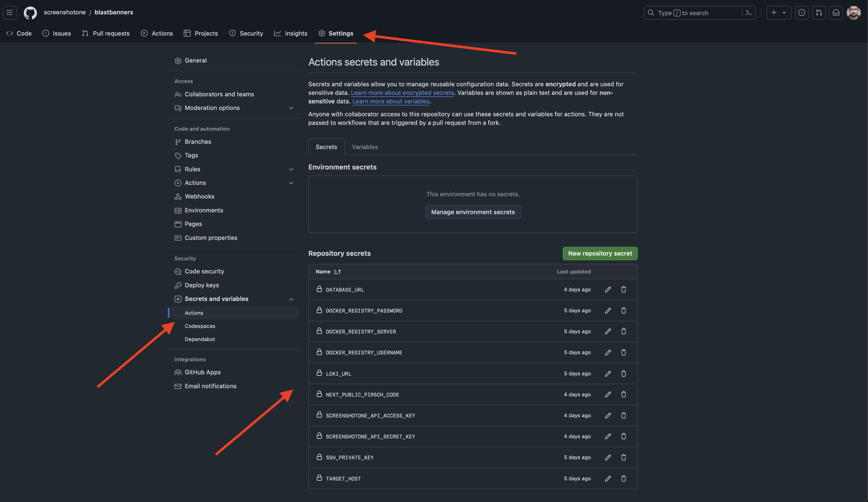Delete the DOCKER_REGISTRY_PASSWORD secret
This screenshot has width=868, height=502.
(x=623, y=311)
